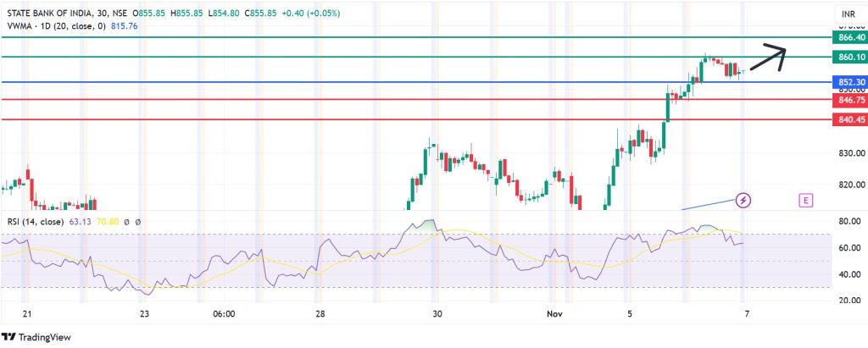Click the TradingView logo
This screenshot has width=868, height=348.
37,337
